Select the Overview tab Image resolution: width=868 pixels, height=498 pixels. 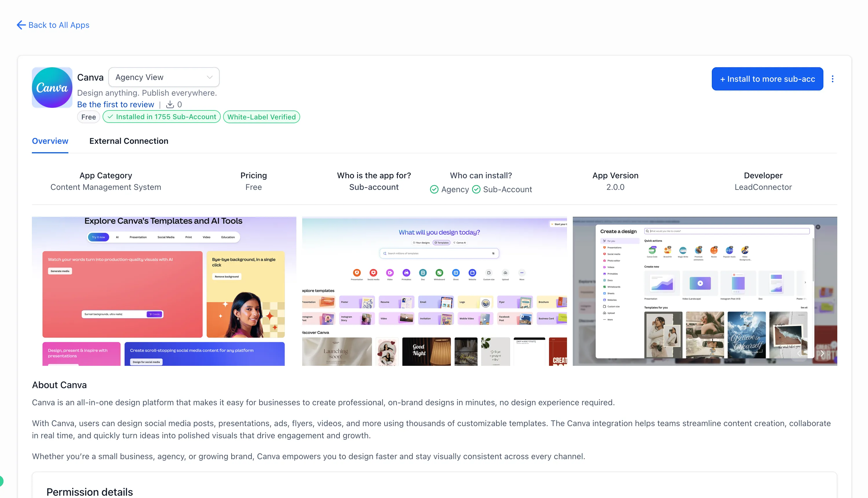[50, 141]
